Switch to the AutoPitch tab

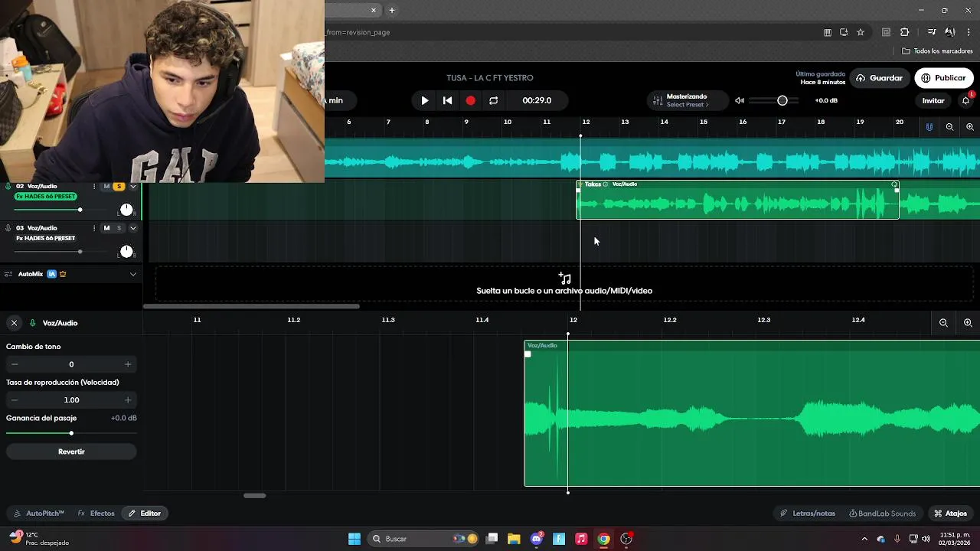pyautogui.click(x=39, y=514)
